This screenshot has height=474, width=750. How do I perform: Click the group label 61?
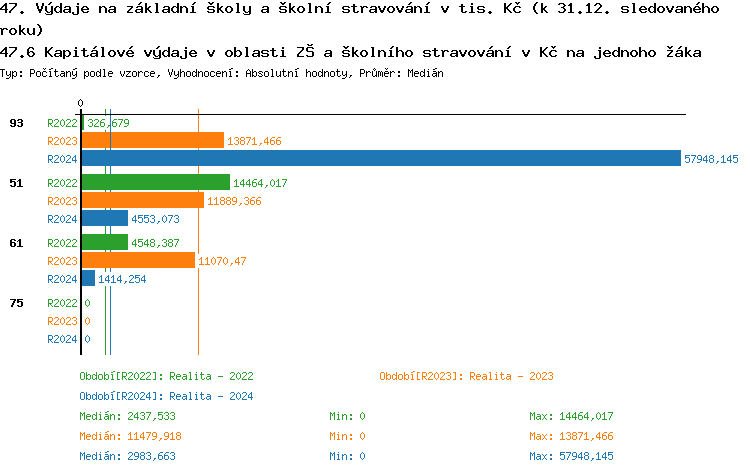16,243
